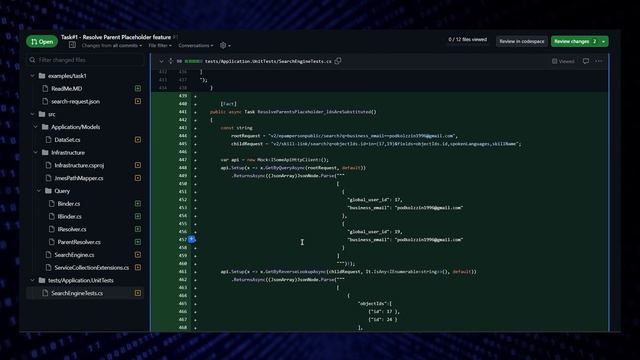The height and width of the screenshot is (360, 640).
Task: Open search-request.json in the file tree
Action: pos(76,101)
